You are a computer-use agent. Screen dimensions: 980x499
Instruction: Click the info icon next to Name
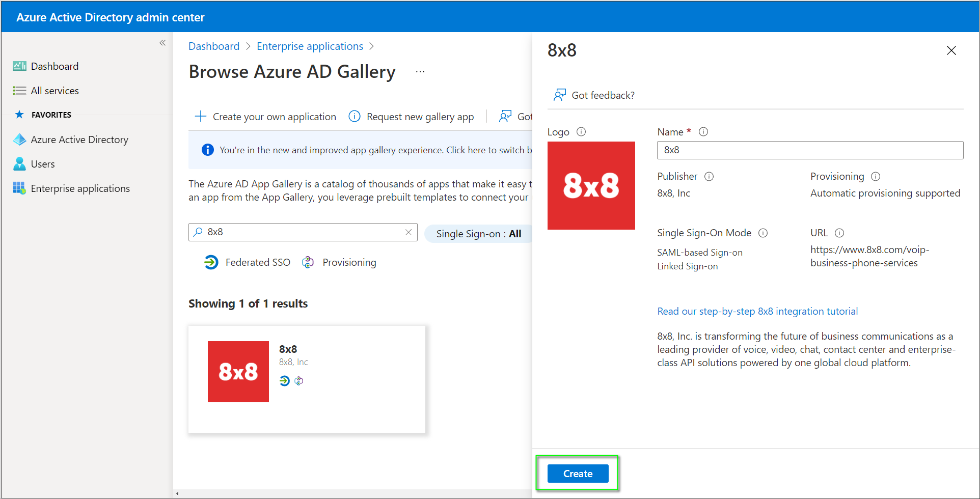click(x=703, y=132)
